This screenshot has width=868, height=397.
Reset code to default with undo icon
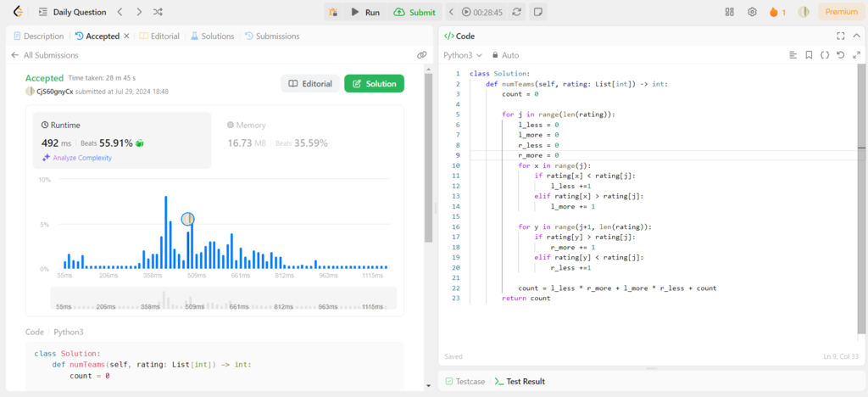pyautogui.click(x=841, y=55)
